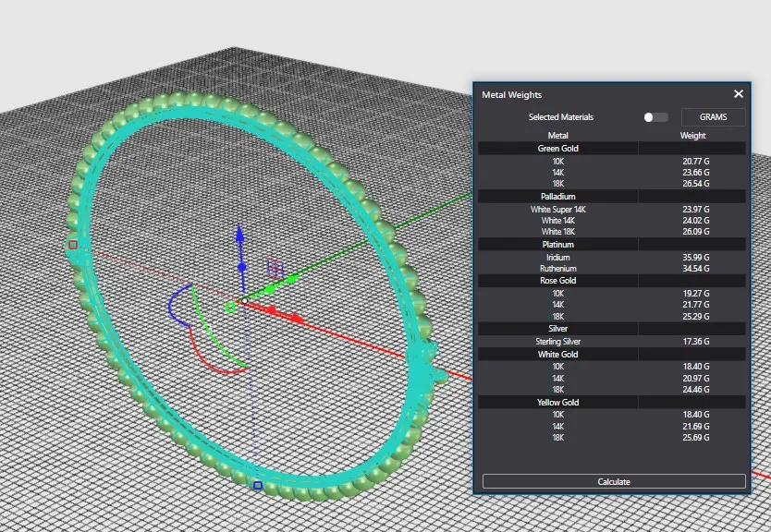Click the Calculate button
Image resolution: width=771 pixels, height=532 pixels.
tap(614, 481)
